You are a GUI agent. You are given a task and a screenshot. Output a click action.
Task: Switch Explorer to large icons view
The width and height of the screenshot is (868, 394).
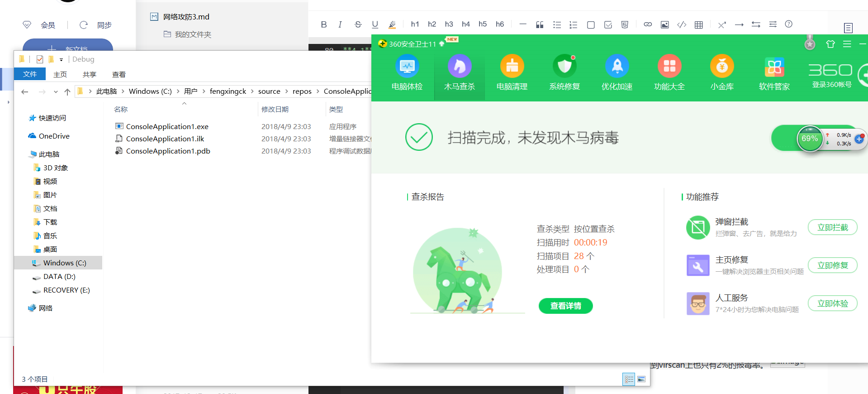641,380
